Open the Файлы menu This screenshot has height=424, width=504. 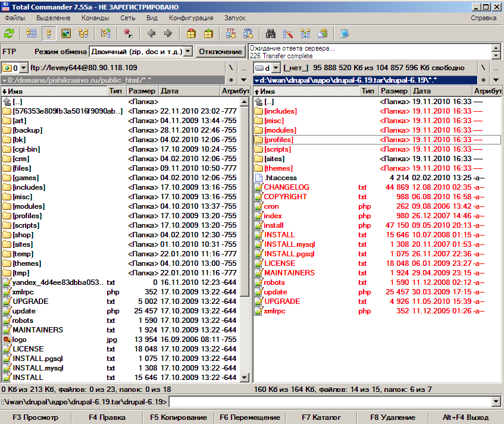[15, 18]
